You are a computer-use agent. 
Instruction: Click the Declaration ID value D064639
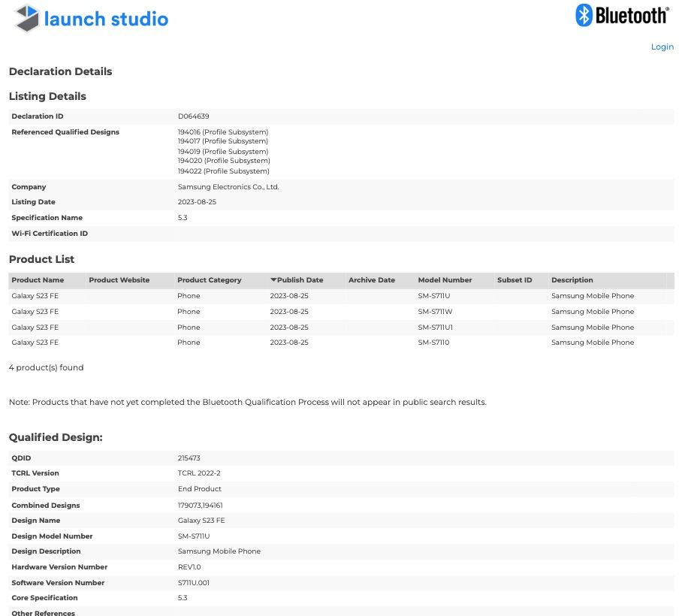pos(194,116)
